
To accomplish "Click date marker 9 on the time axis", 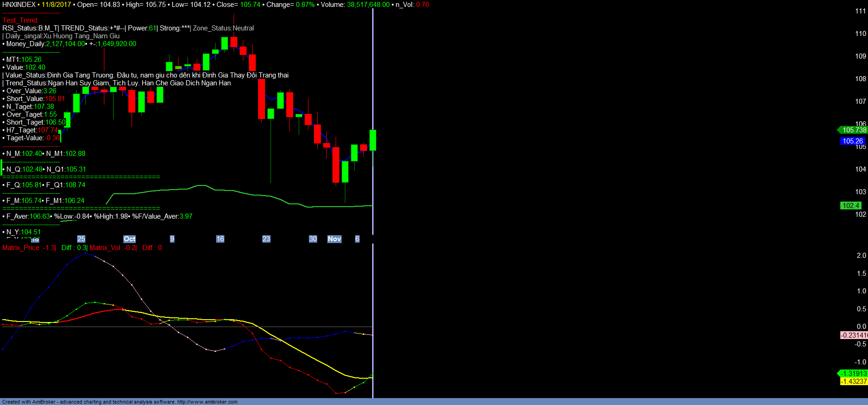I will point(172,239).
